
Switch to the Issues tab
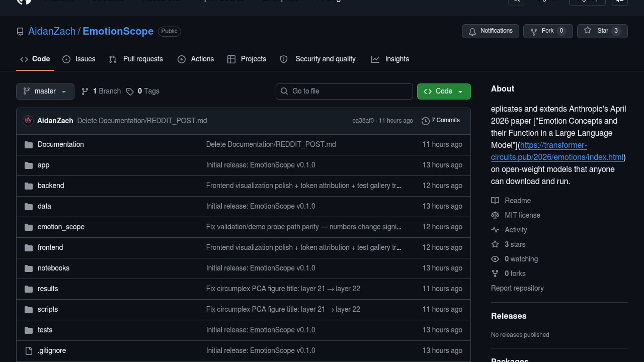pyautogui.click(x=79, y=59)
